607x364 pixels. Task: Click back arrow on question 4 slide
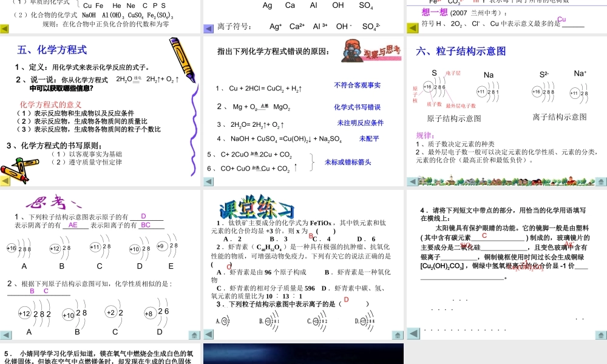pyautogui.click(x=413, y=334)
